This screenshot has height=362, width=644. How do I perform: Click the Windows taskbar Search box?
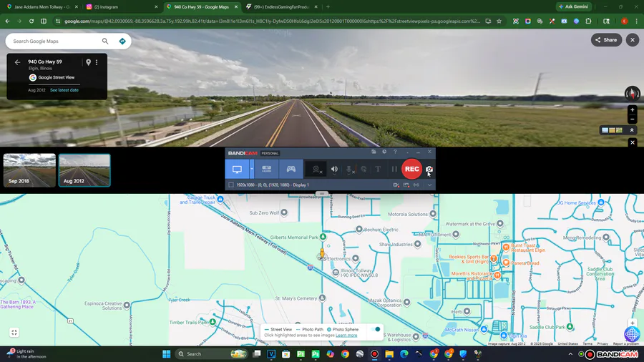pos(211,354)
